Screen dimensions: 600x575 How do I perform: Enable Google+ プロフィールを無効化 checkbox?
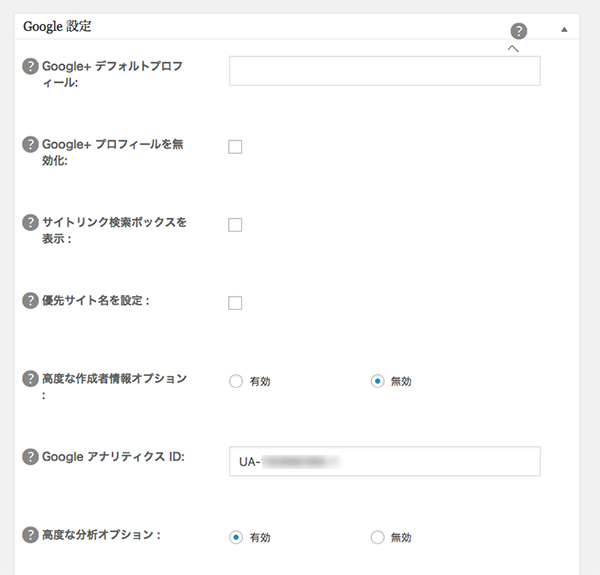click(235, 147)
